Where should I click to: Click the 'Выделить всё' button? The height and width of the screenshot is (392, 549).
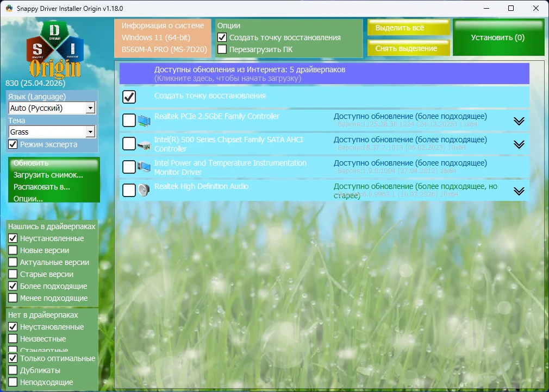[408, 28]
